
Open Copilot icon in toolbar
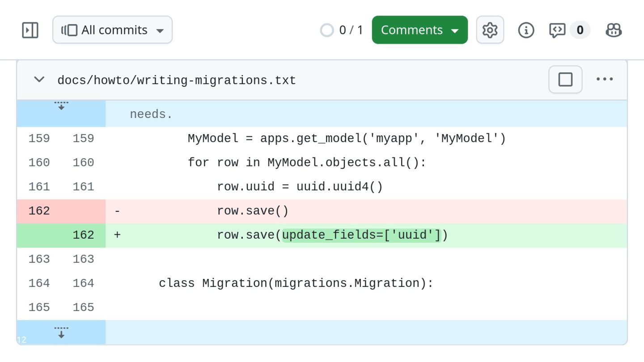pyautogui.click(x=614, y=30)
